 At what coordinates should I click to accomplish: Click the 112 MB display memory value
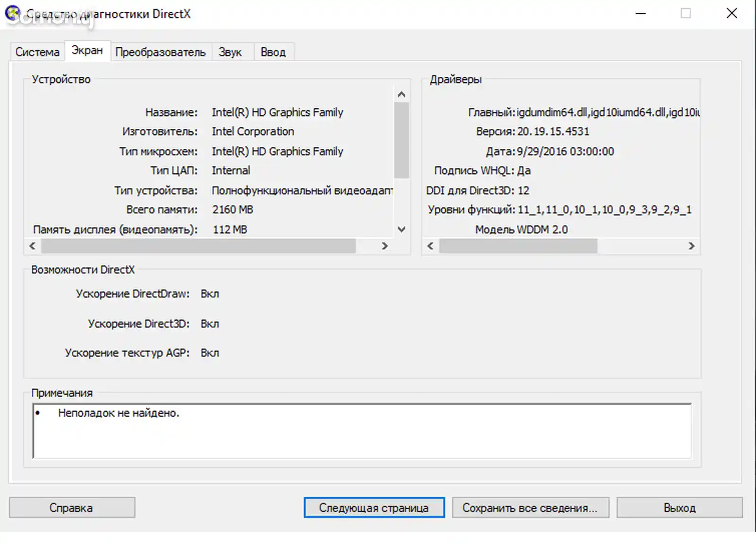[x=230, y=230]
